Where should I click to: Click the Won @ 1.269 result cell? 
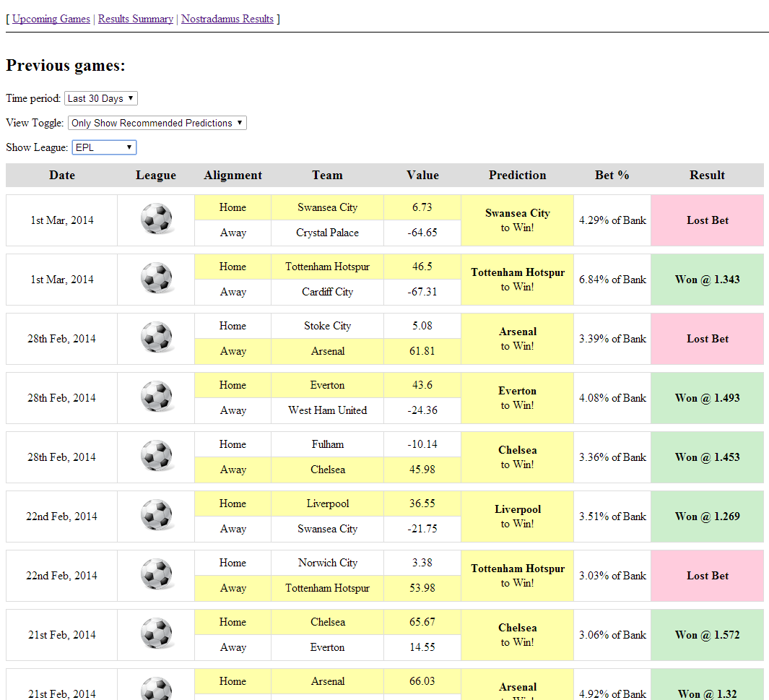tap(707, 517)
